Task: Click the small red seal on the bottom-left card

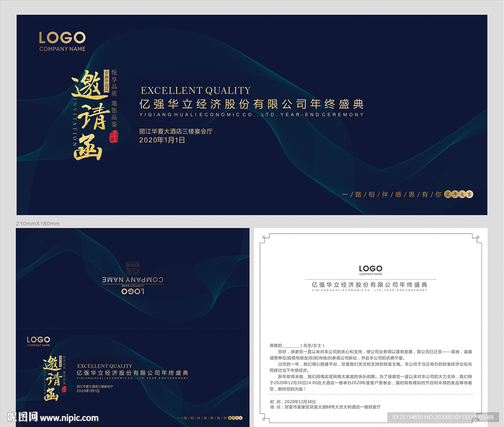Action: (64, 389)
